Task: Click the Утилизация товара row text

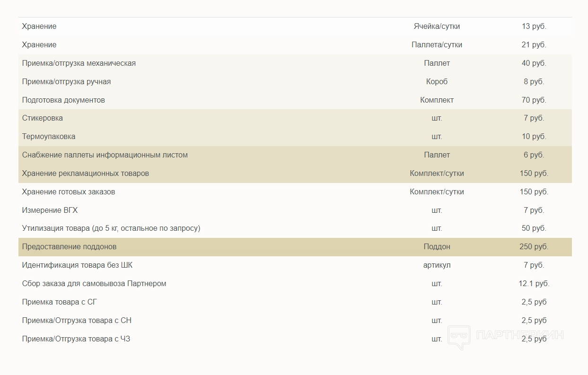Action: (x=111, y=228)
